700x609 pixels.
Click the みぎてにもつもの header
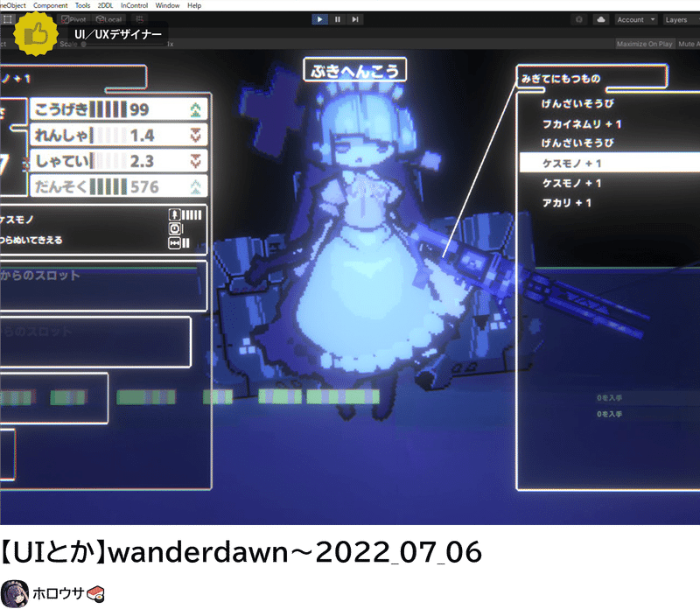561,79
